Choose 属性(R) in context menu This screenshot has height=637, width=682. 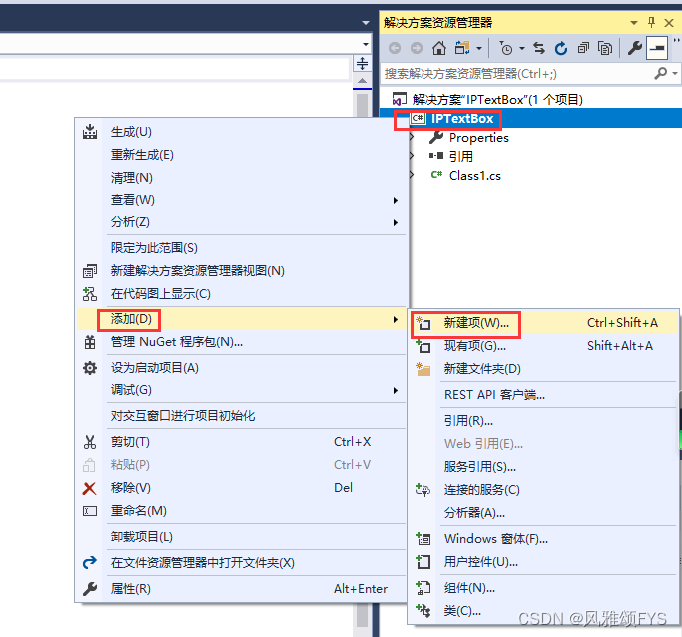click(x=242, y=589)
